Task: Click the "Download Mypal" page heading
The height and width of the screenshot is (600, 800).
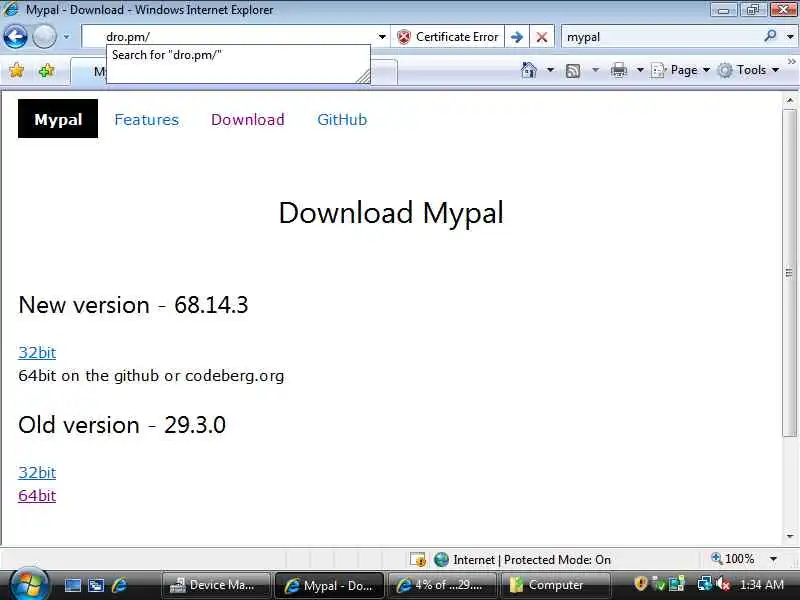Action: point(391,213)
